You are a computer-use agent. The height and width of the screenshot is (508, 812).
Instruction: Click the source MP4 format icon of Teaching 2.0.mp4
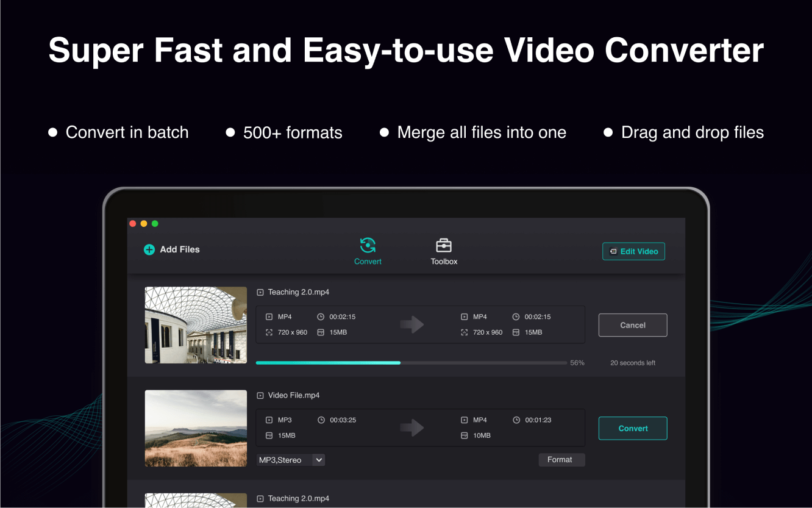(x=269, y=317)
